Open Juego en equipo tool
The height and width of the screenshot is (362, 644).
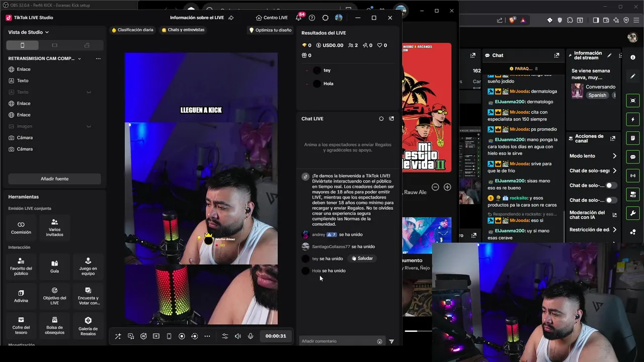[88, 267]
